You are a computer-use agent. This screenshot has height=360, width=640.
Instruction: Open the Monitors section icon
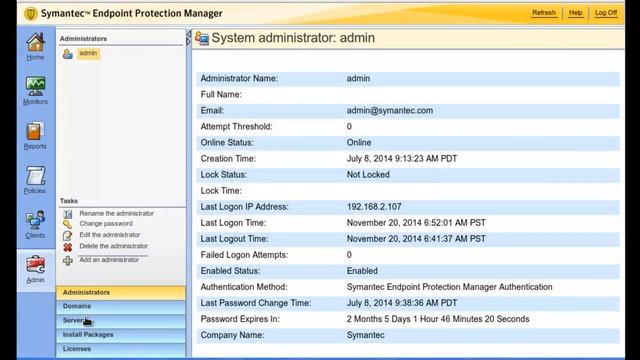36,86
